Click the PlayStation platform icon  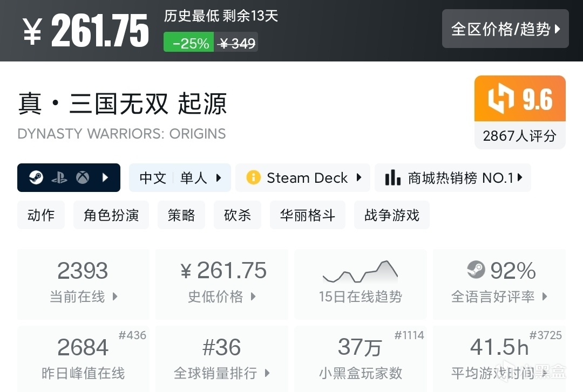[59, 177]
